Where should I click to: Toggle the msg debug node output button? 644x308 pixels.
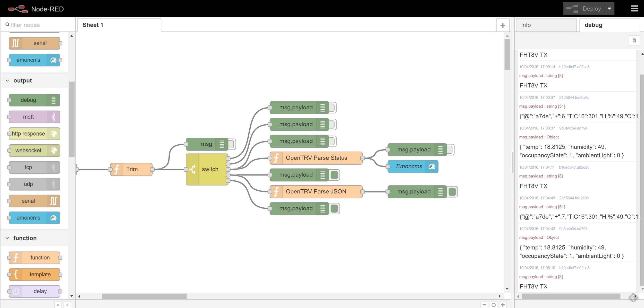(231, 144)
